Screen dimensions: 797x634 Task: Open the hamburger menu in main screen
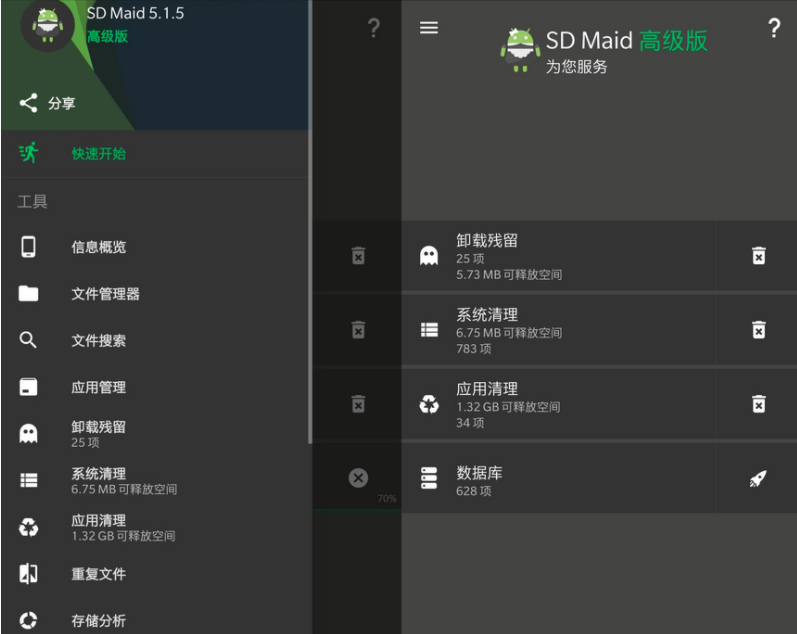coord(428,27)
